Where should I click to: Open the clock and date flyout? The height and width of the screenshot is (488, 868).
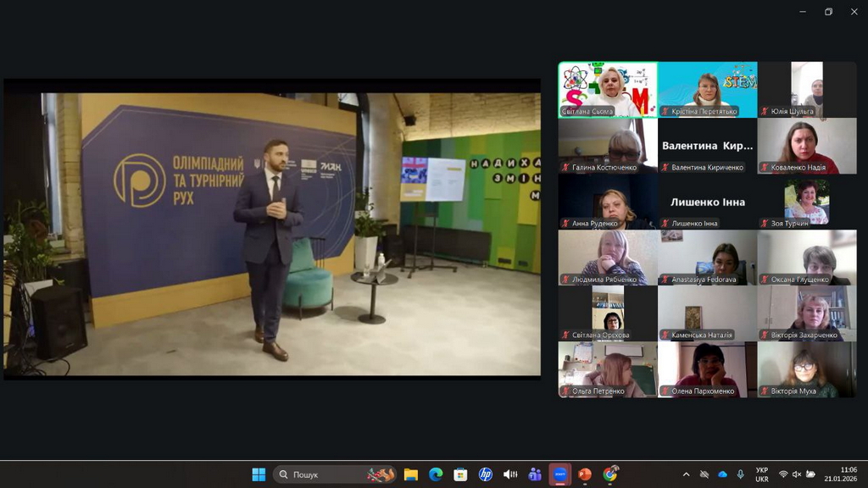click(848, 474)
